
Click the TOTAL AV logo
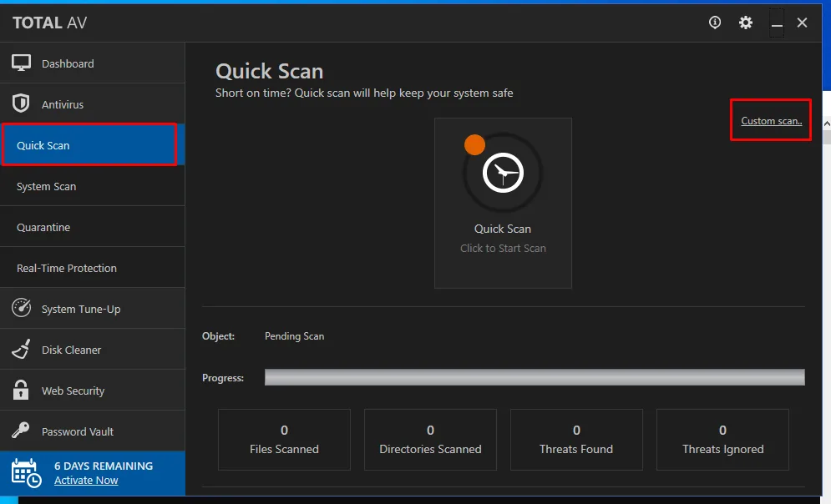50,23
